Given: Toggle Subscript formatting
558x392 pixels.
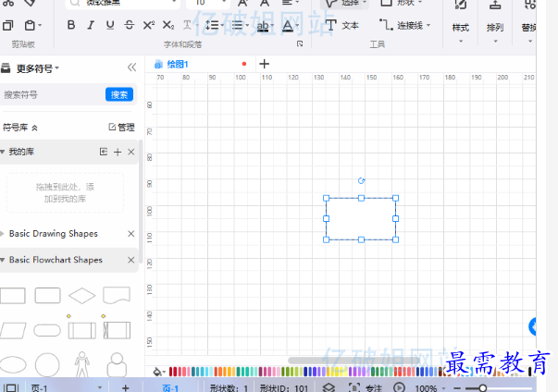Looking at the screenshot, I should tap(168, 25).
